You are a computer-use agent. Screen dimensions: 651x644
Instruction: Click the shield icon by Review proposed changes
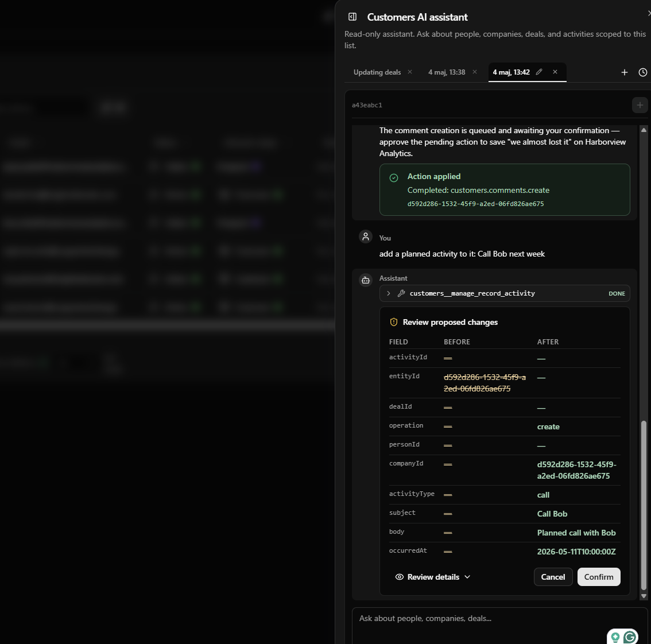click(394, 322)
